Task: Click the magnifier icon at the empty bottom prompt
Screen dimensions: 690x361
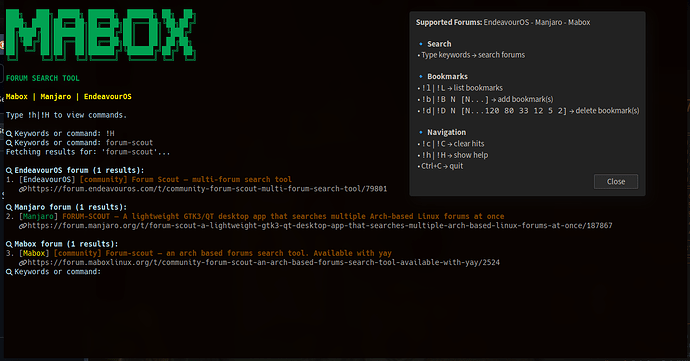Action: 9,272
